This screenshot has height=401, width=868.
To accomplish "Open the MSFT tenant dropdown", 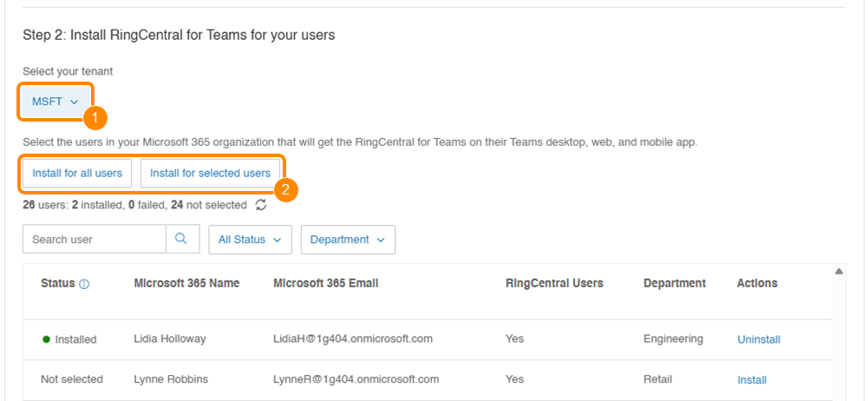I will coord(55,102).
